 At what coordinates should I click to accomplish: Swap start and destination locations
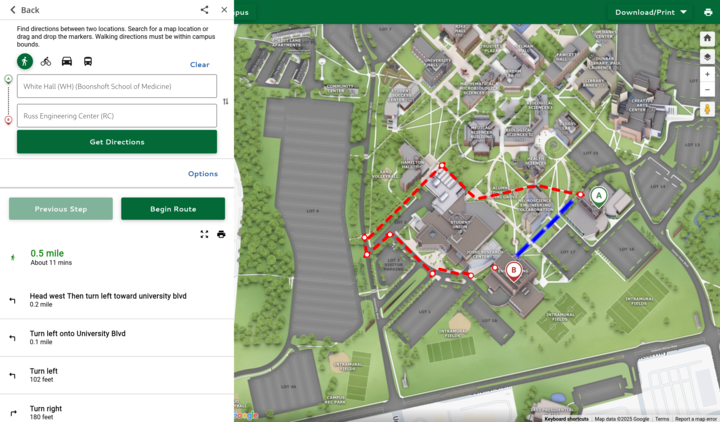[225, 101]
